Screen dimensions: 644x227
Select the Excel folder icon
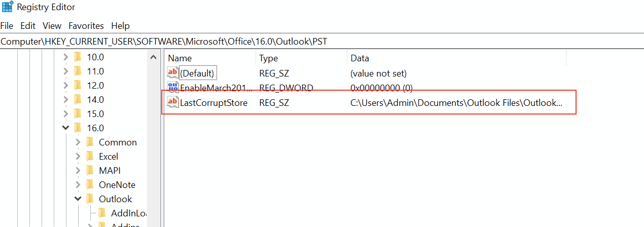pyautogui.click(x=90, y=157)
